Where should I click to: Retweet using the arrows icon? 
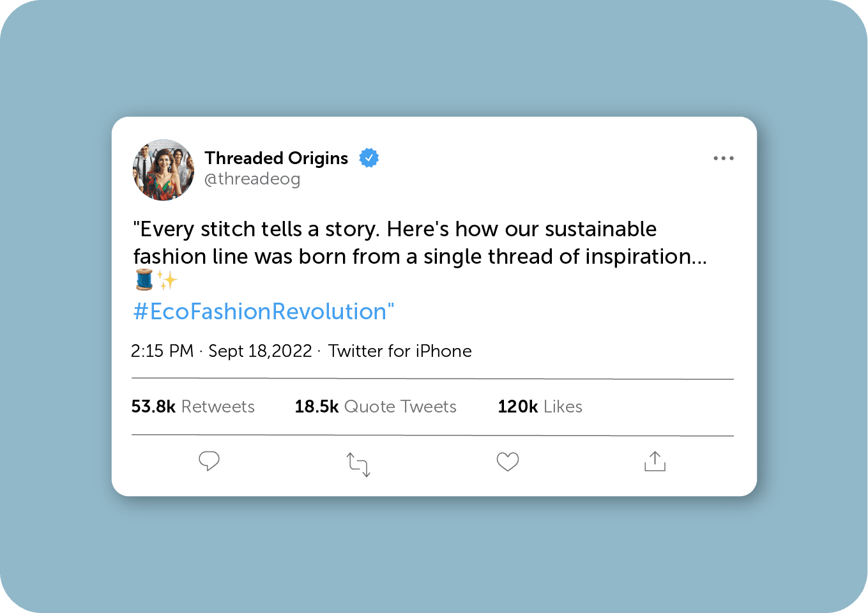pyautogui.click(x=358, y=464)
